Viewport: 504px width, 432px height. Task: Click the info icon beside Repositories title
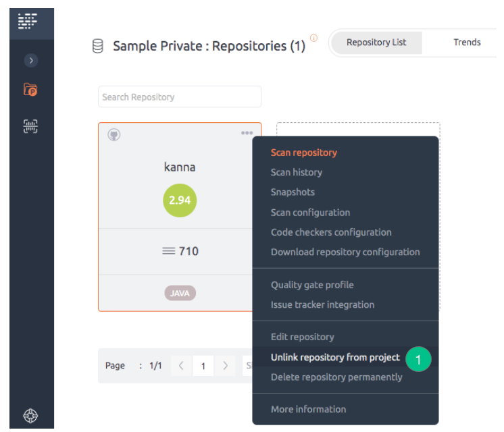tap(313, 38)
